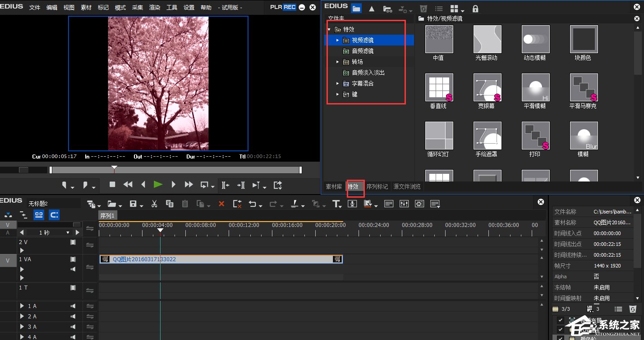Open the 渲染 menu
The width and height of the screenshot is (644, 340).
click(155, 8)
